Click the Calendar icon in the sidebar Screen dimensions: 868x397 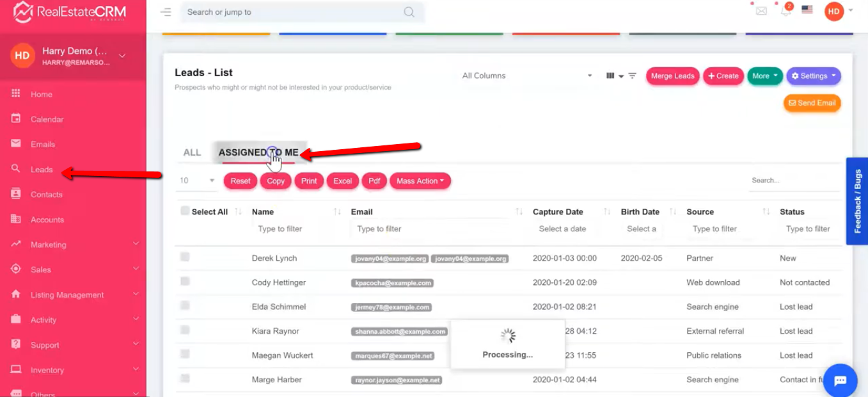tap(16, 119)
